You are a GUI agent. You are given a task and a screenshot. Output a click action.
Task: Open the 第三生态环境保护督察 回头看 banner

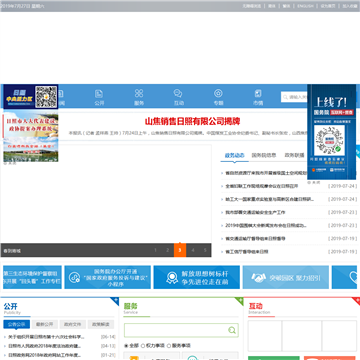tap(32, 277)
